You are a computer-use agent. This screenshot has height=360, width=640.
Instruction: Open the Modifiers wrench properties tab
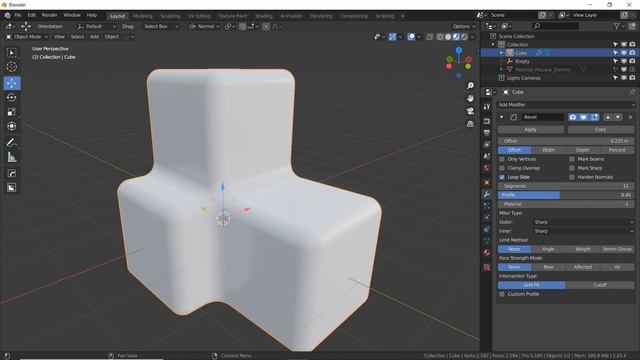pyautogui.click(x=487, y=194)
